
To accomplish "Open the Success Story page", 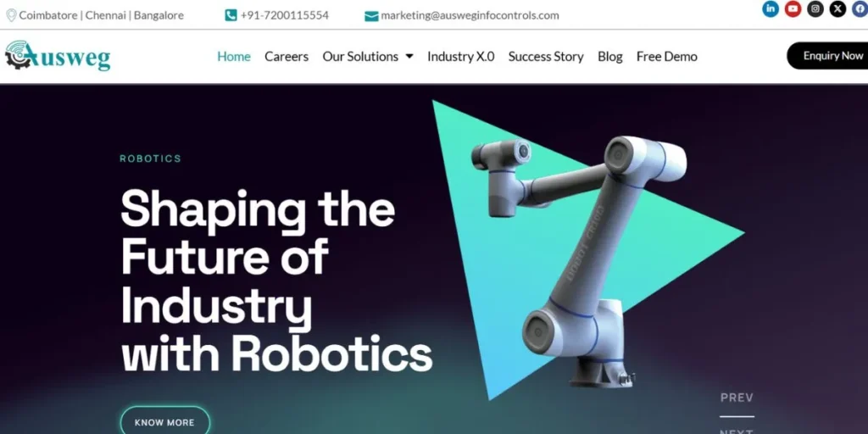I will point(546,57).
